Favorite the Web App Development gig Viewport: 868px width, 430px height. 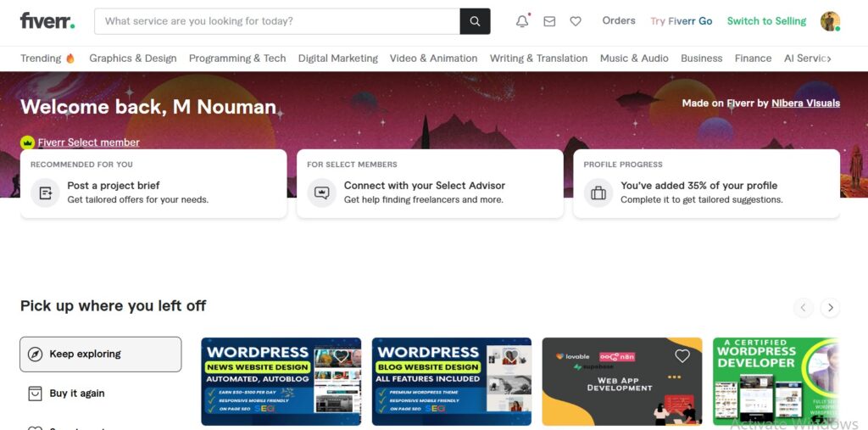(682, 355)
